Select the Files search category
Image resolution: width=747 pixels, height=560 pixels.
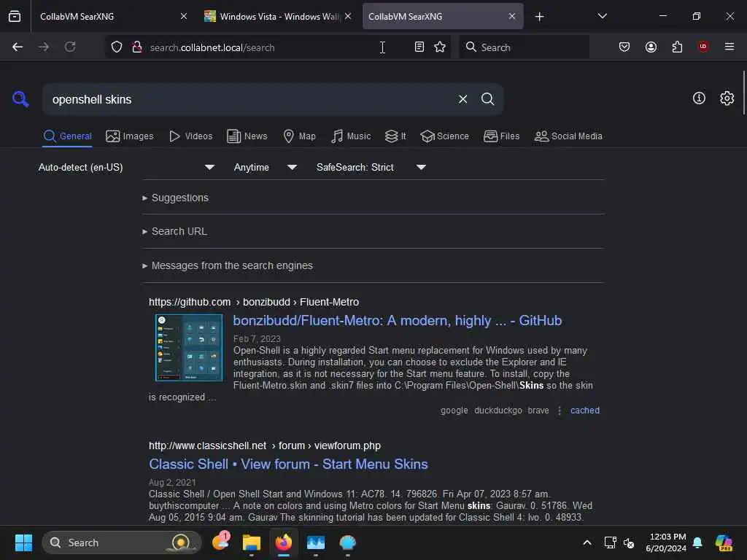(502, 136)
